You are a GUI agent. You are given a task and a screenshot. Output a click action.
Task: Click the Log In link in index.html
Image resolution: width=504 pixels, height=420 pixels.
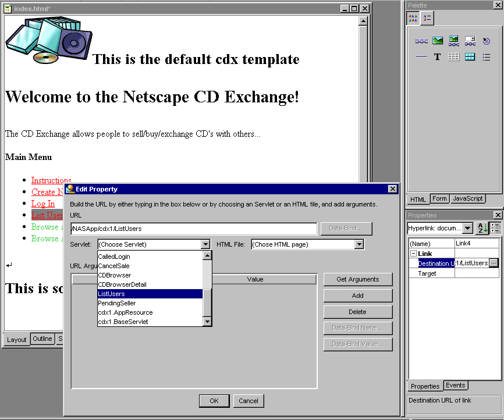43,204
